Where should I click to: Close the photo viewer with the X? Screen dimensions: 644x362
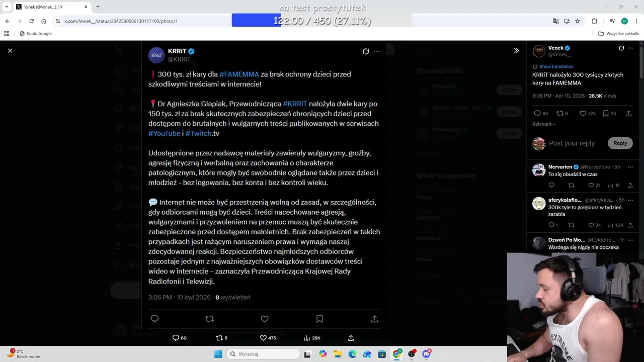pos(10,50)
